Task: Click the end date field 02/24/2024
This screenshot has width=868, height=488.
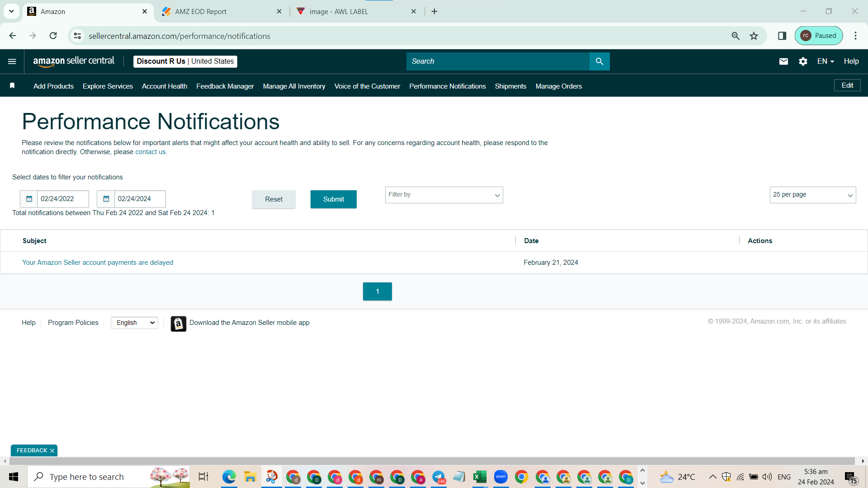Action: (x=140, y=199)
